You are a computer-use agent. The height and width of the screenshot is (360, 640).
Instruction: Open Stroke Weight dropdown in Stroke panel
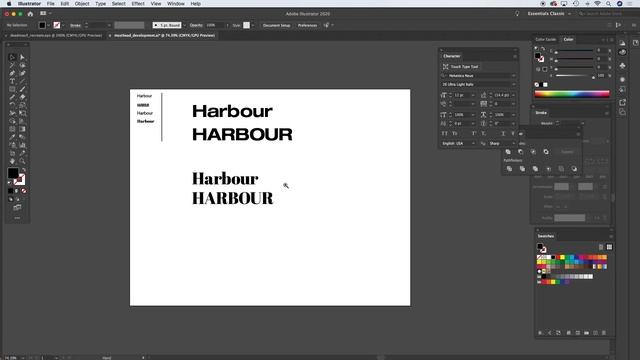point(583,123)
